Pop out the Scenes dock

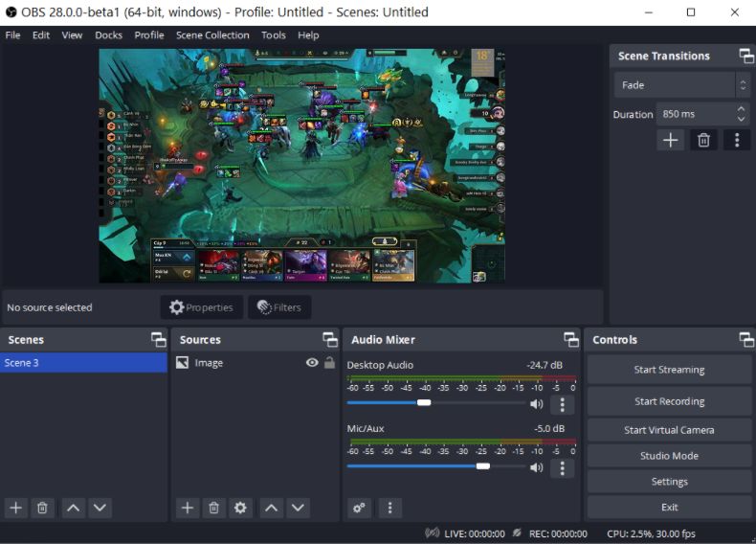coord(159,340)
